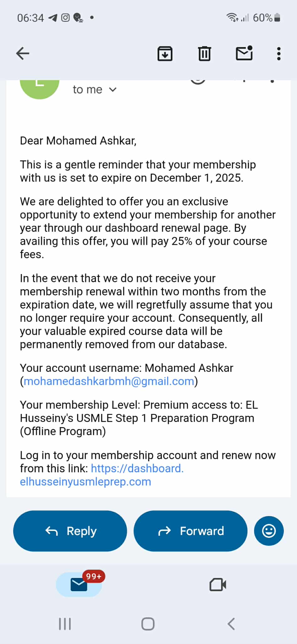Tap the partially visible reaction icon near sender
This screenshot has height=644, width=297.
pos(198,82)
